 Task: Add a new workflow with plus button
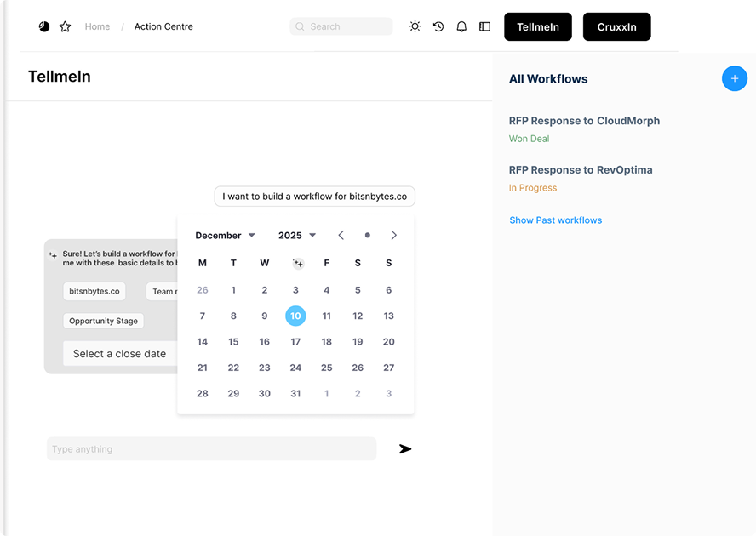pos(735,78)
